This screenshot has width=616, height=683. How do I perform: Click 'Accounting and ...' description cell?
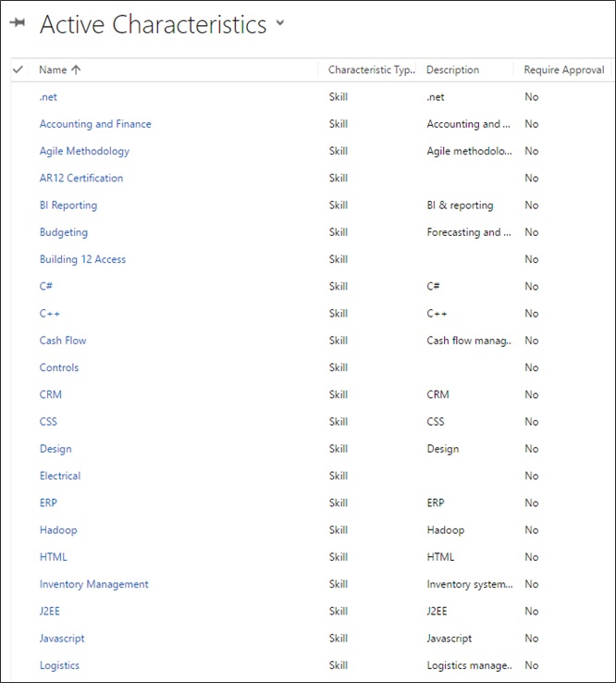pos(468,124)
